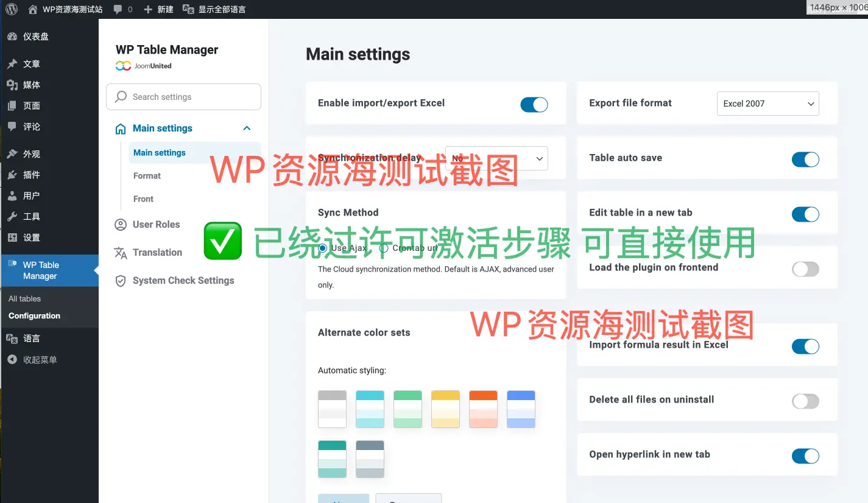
Task: Click the 媒体 media icon
Action: point(12,85)
